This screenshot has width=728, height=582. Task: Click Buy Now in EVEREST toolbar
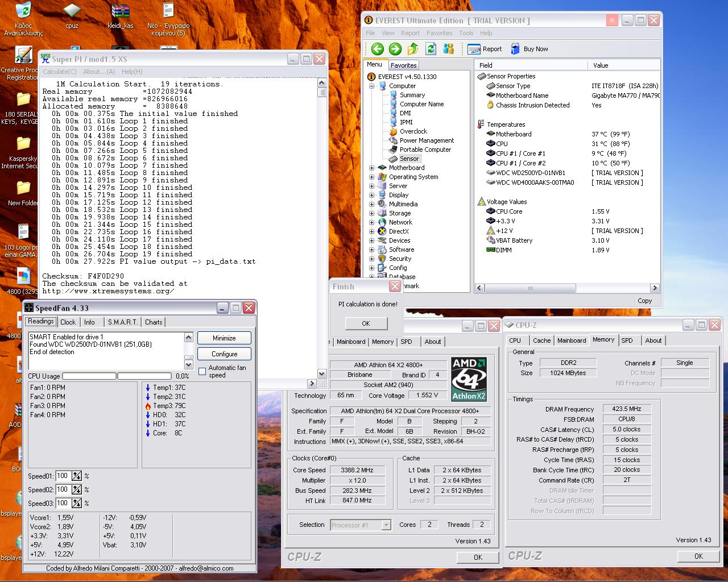click(530, 49)
